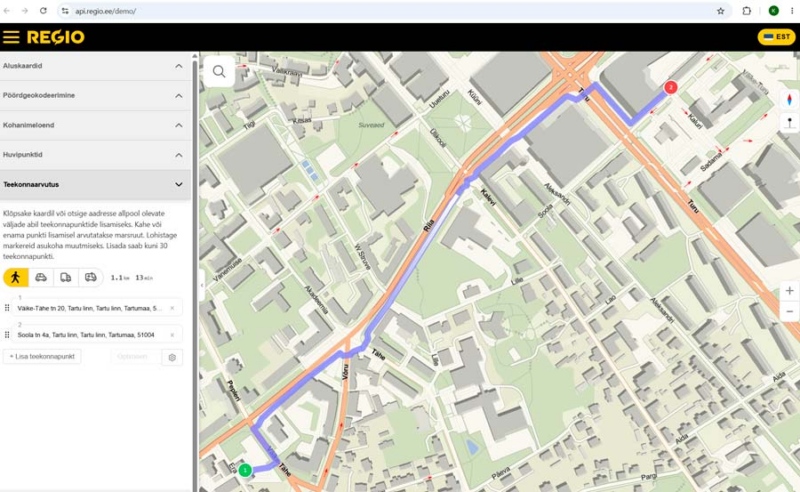Viewport: 800px width, 492px height.
Task: Select truck route mode
Action: 65,277
